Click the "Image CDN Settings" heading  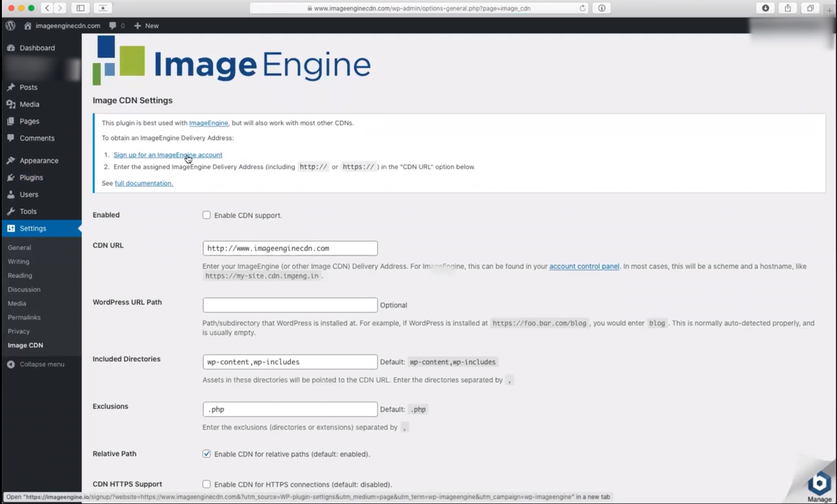pyautogui.click(x=133, y=100)
